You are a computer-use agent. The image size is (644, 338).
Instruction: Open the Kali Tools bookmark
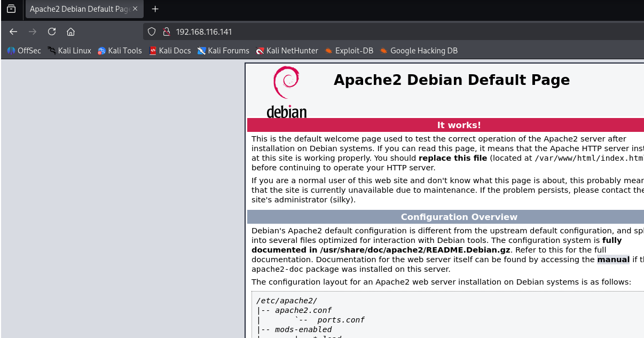click(120, 51)
